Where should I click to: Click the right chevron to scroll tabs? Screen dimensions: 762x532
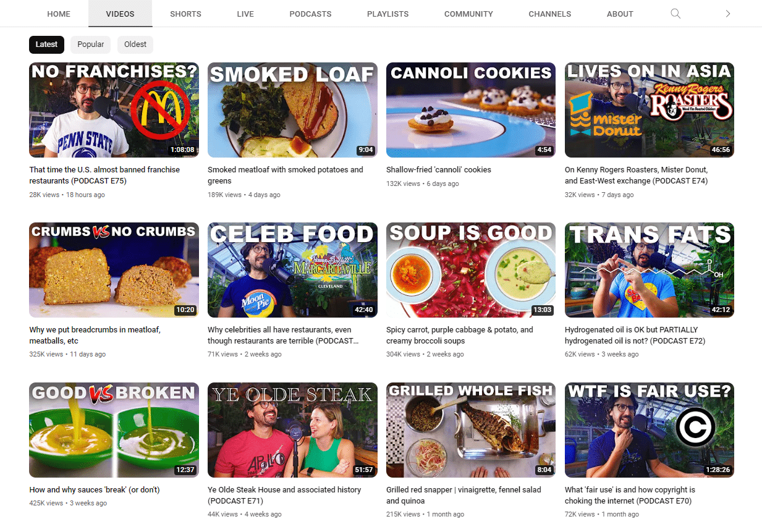click(x=728, y=14)
